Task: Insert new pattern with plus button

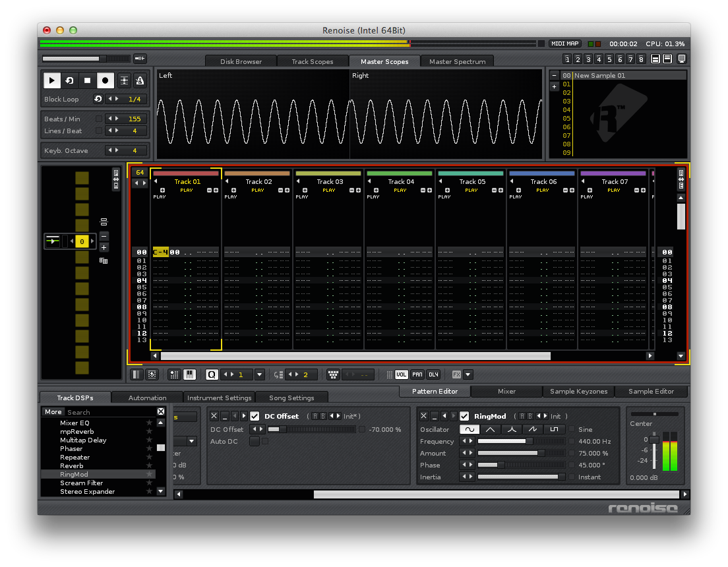Action: click(x=104, y=247)
